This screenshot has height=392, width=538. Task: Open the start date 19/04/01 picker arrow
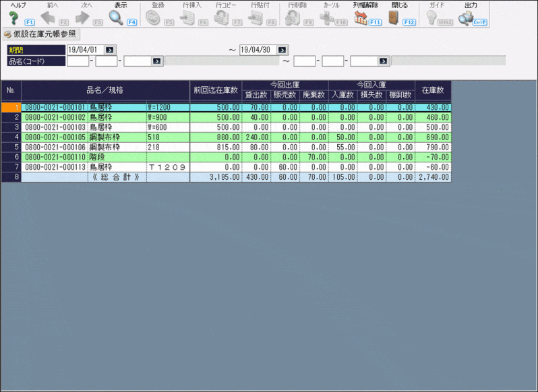click(x=109, y=50)
